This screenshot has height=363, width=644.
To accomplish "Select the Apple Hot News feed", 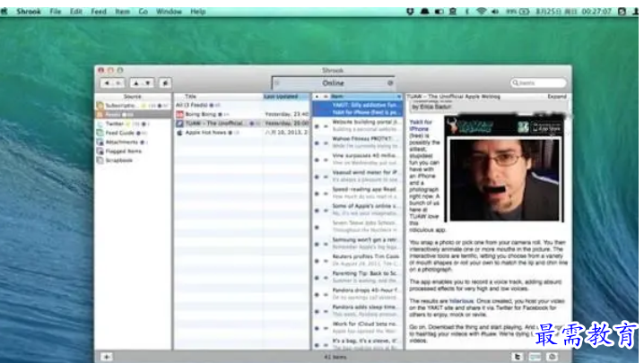I will coord(242,133).
